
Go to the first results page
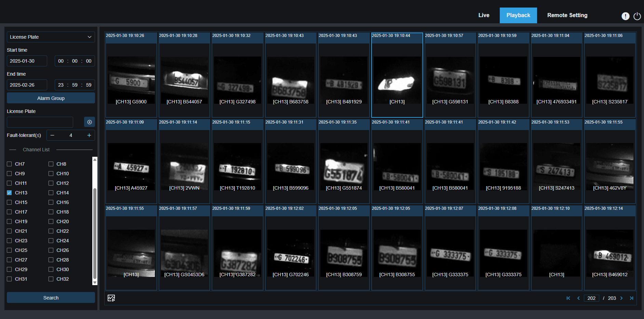coord(568,298)
